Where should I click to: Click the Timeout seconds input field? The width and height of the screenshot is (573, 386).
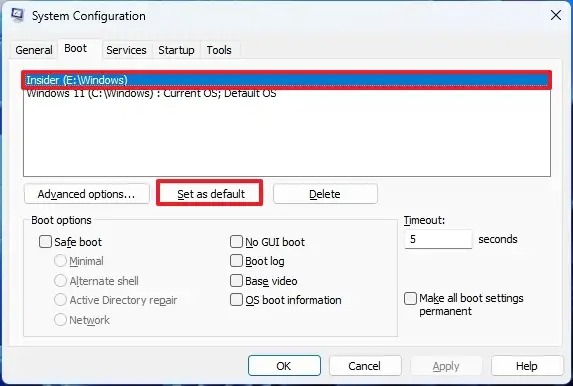[x=438, y=239]
